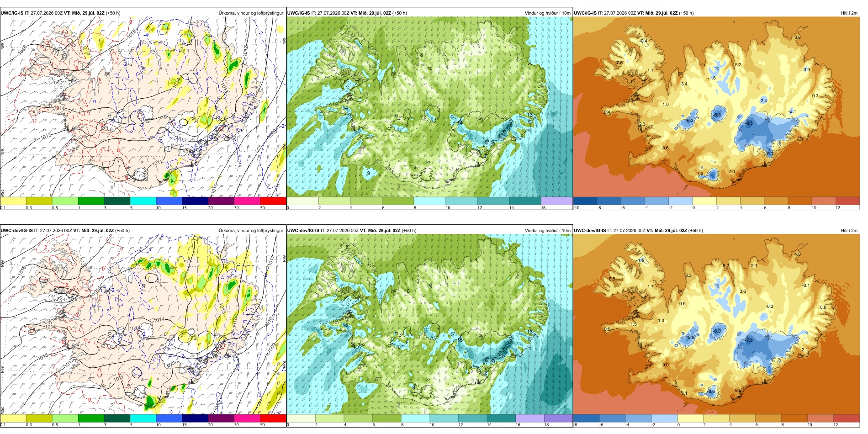Screen dimensions: 868x434
Task: Open the top UWC/IG-IS wind map
Action: coord(429,107)
